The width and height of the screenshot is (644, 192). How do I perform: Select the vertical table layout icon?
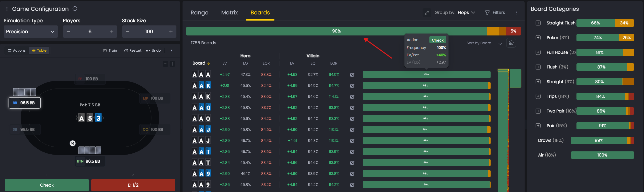[x=172, y=64]
